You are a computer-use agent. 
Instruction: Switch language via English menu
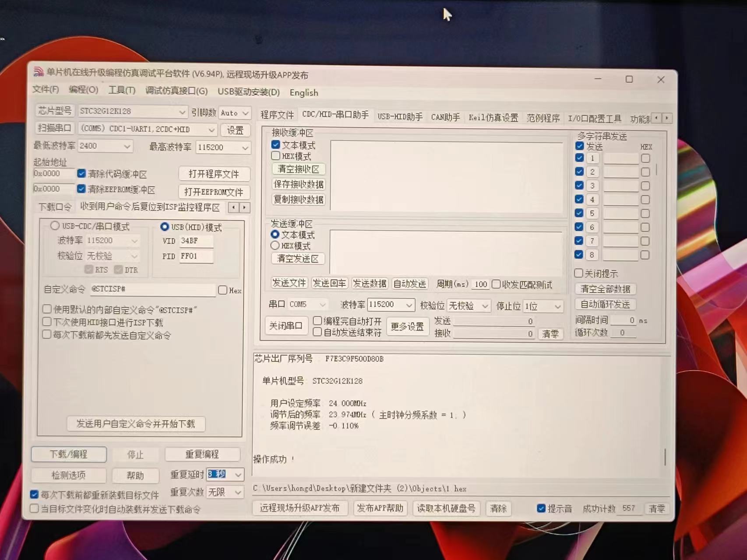tap(303, 93)
